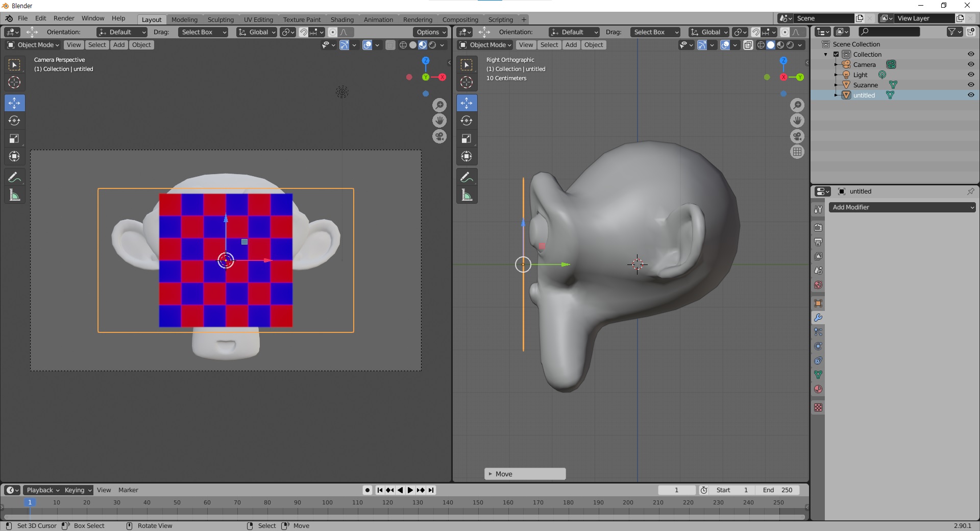Open the Playback dropdown in timeline
Viewport: 980px width, 531px height.
pos(43,490)
